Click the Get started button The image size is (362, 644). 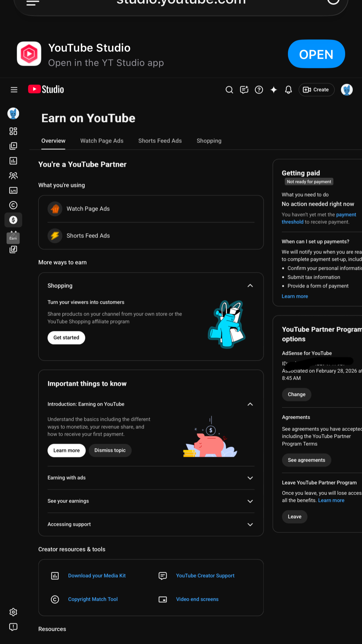click(x=66, y=338)
